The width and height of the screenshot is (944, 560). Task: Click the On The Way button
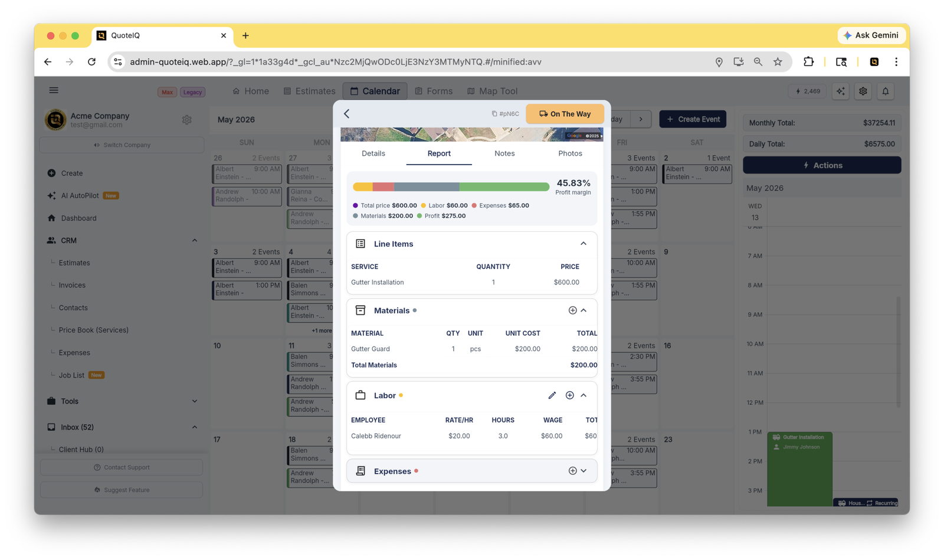565,114
